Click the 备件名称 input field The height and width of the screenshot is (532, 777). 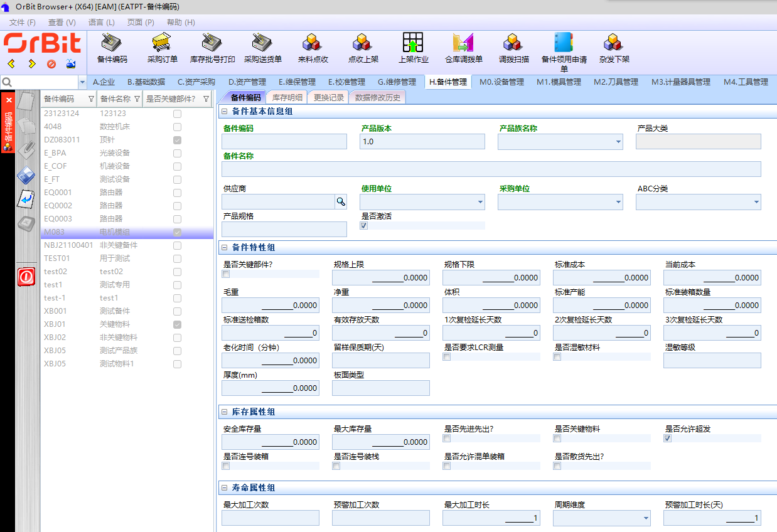491,169
